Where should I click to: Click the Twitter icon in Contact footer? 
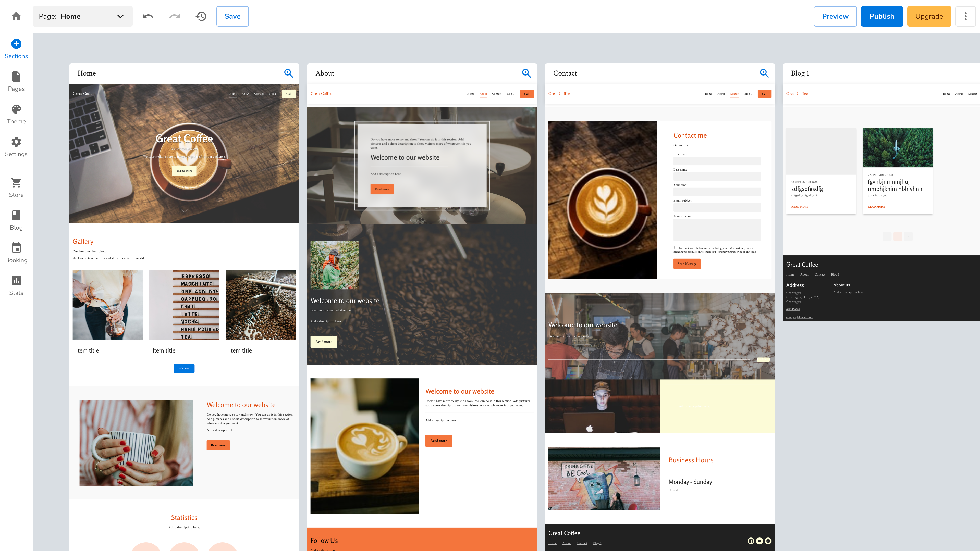coord(759,541)
